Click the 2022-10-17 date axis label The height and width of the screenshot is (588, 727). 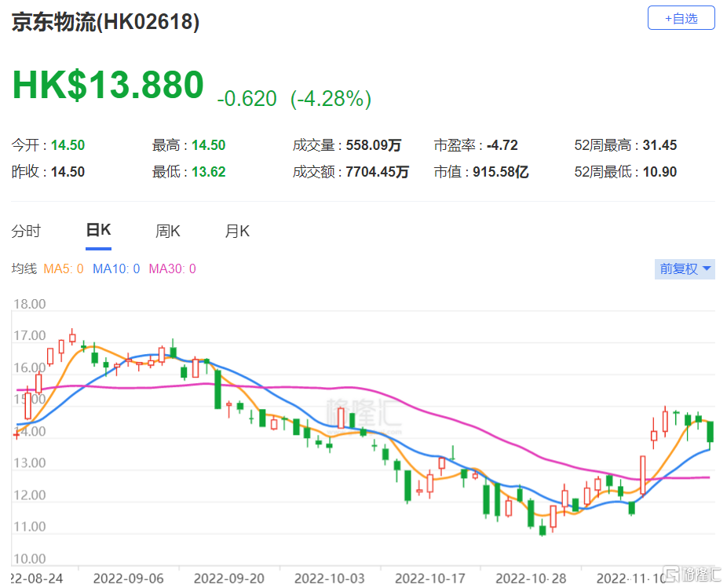pyautogui.click(x=430, y=579)
